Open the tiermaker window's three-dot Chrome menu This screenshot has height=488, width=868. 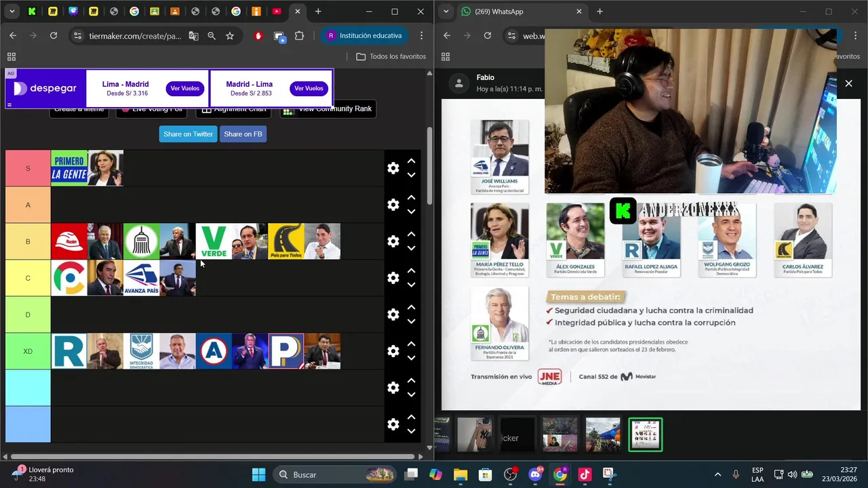(422, 36)
